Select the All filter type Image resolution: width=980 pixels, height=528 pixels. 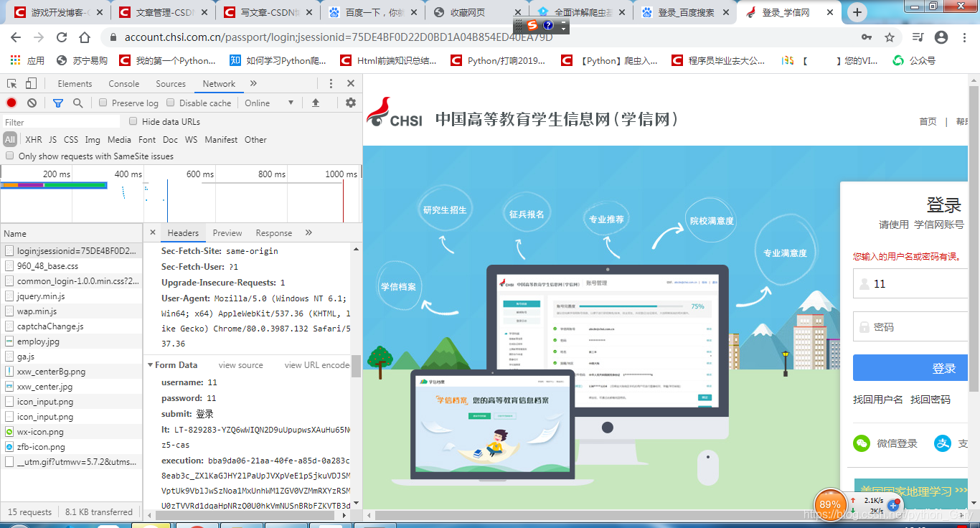(x=10, y=140)
